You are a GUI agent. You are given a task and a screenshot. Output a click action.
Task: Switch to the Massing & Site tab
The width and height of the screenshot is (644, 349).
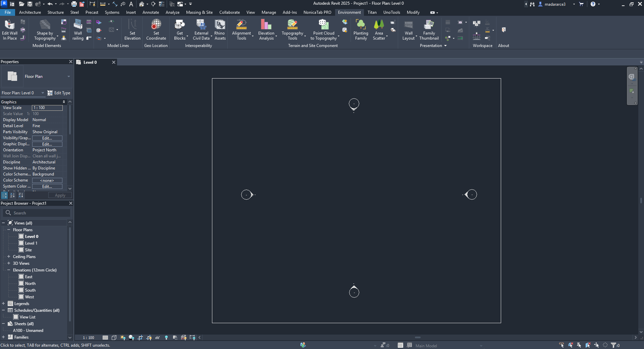point(199,12)
